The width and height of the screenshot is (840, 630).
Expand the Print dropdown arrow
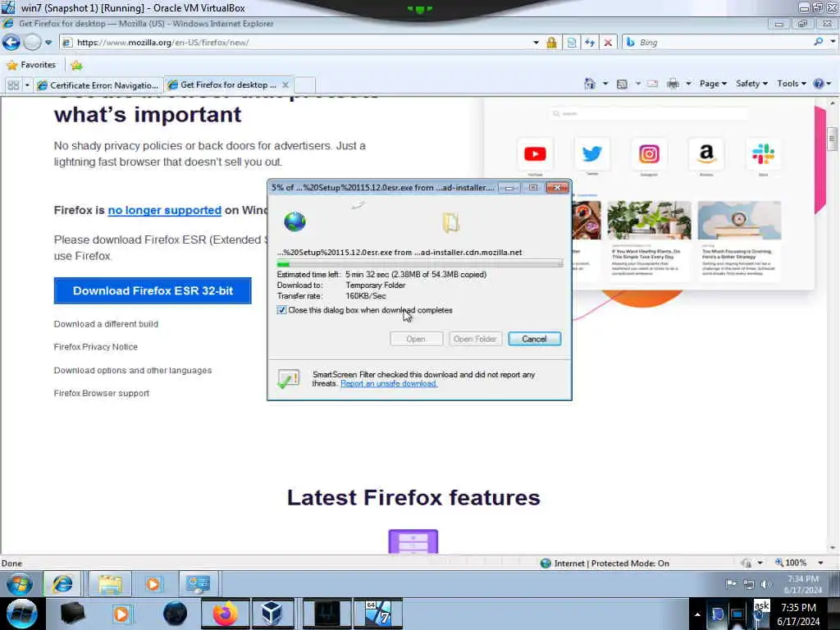[688, 84]
